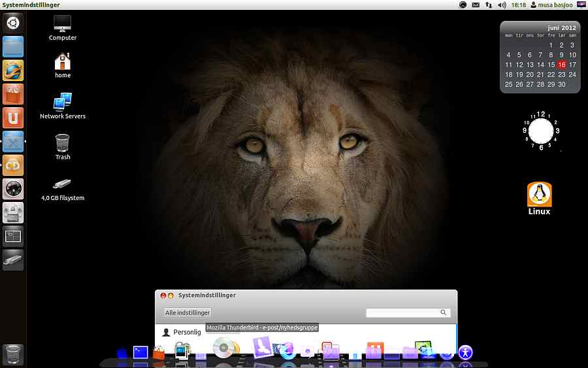Open the network connections indicator menu
Viewport: 588px width, 368px height.
[489, 5]
